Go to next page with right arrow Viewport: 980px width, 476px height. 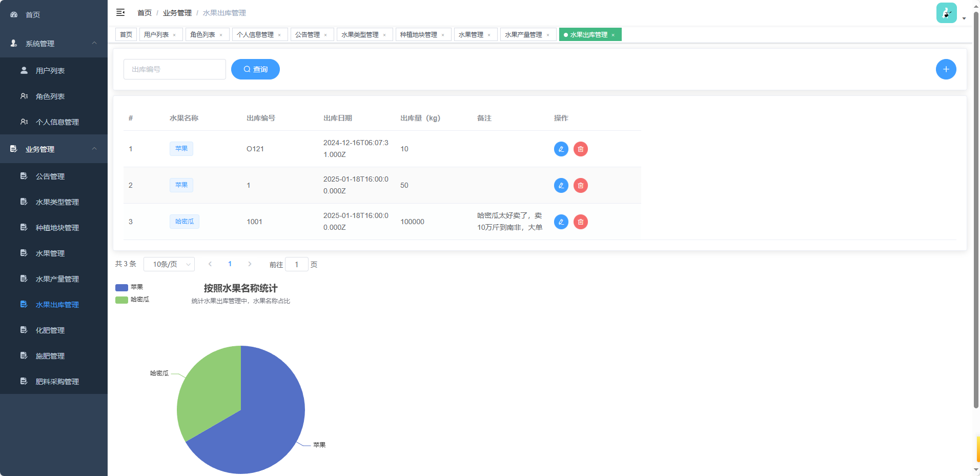pos(250,264)
